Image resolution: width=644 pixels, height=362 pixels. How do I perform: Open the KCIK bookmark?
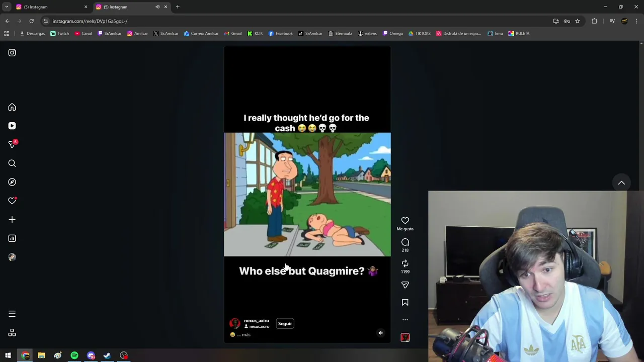pyautogui.click(x=255, y=34)
